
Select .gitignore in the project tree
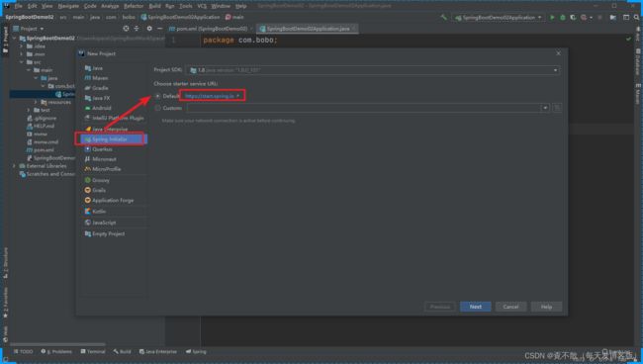(x=42, y=118)
